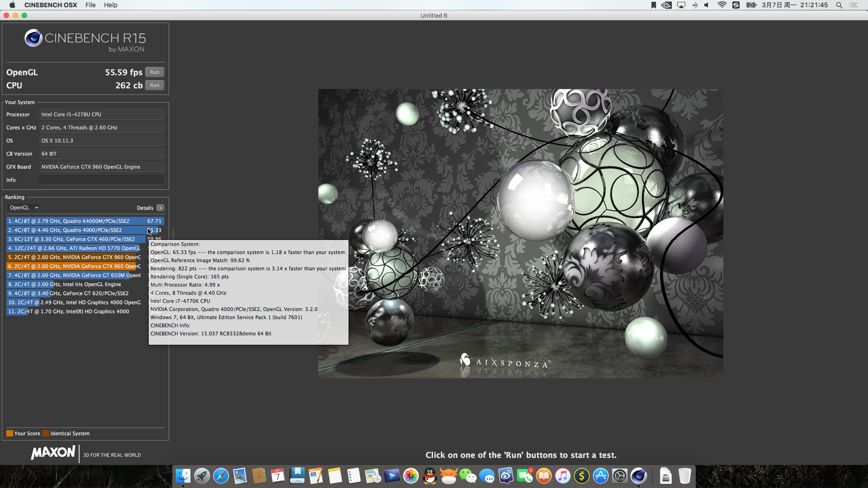Image resolution: width=868 pixels, height=488 pixels.
Task: Click the rendered benchmark scene image
Action: (x=520, y=233)
